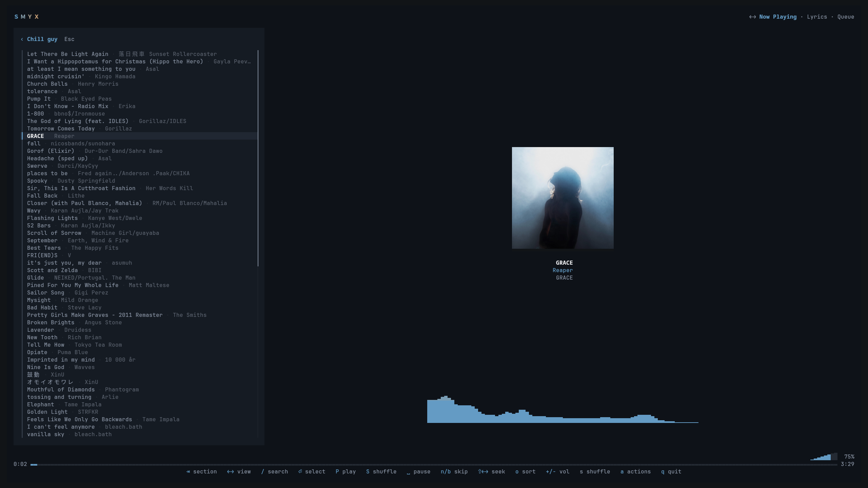Viewport: 868px width, 488px height.
Task: Select track "Gorof (Elixir)"
Action: tap(140, 151)
